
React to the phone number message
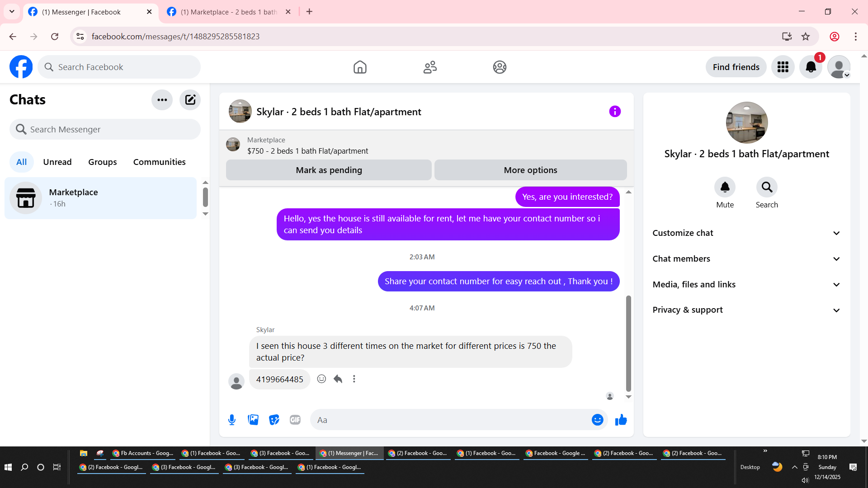(321, 379)
